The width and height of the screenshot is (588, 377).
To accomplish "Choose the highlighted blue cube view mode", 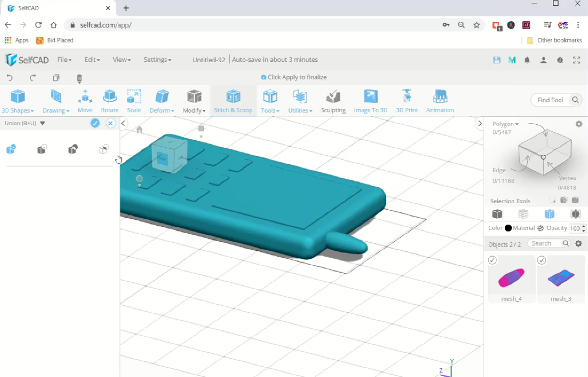I will coord(549,214).
